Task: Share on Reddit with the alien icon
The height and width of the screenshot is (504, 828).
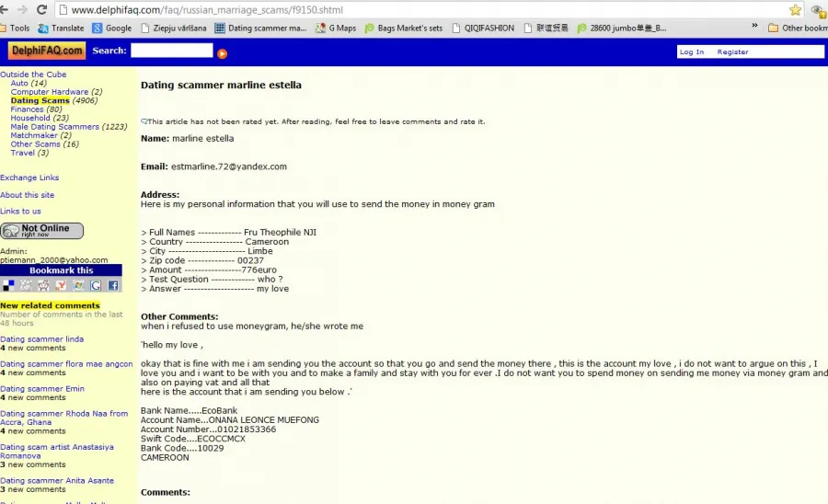Action: tap(43, 285)
